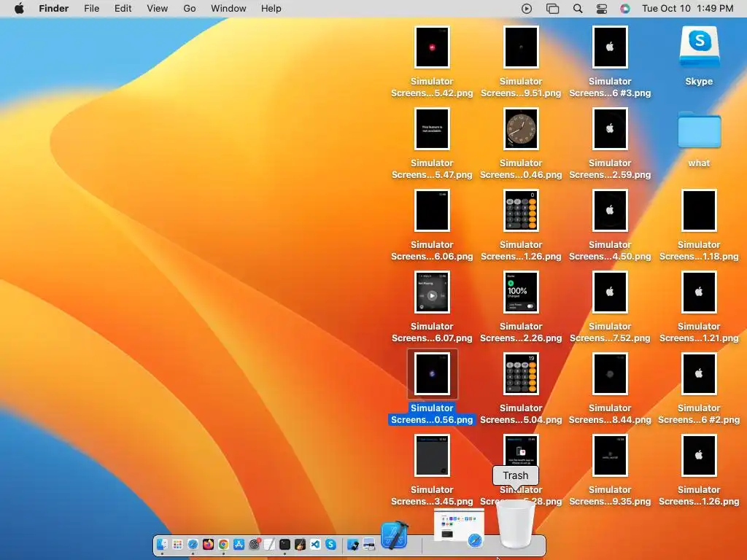Open System Settings from the Dock
Image resolution: width=747 pixels, height=560 pixels.
tap(255, 544)
